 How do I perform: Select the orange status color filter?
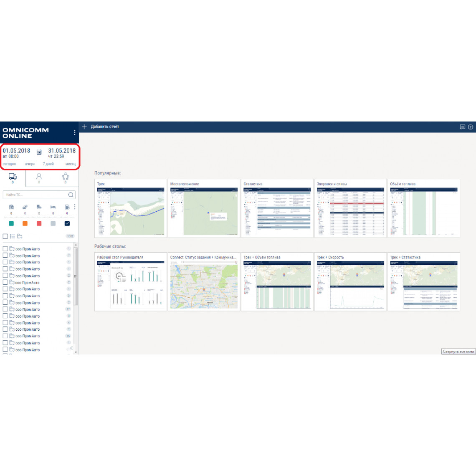pos(25,224)
